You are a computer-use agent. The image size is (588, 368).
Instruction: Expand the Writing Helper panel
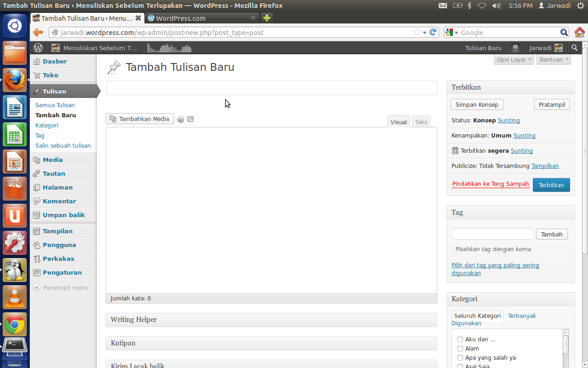click(271, 320)
